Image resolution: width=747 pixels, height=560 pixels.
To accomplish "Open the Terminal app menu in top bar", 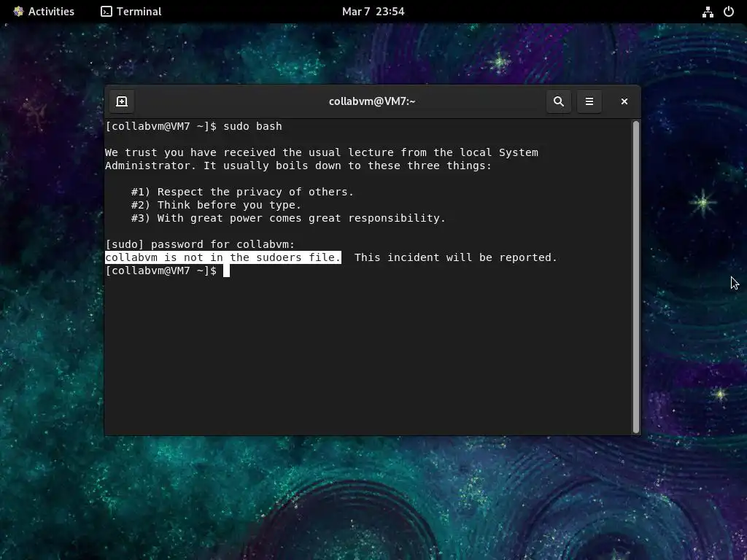I will tap(131, 12).
